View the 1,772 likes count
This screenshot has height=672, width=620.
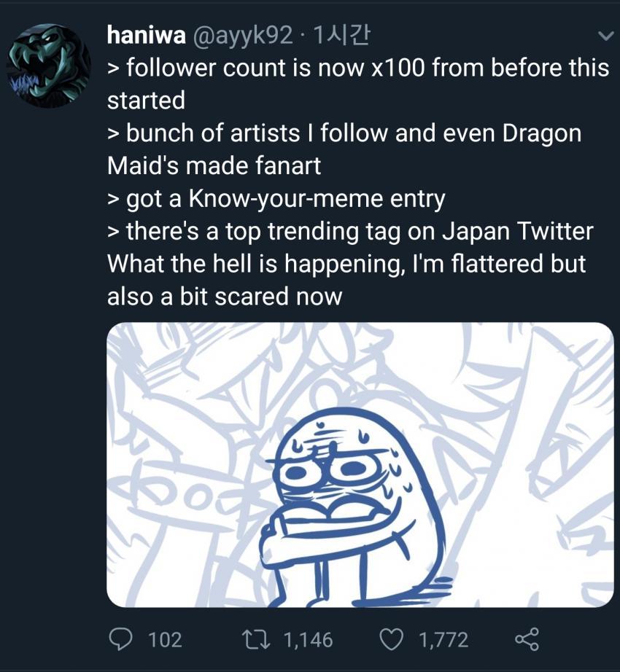pyautogui.click(x=443, y=640)
